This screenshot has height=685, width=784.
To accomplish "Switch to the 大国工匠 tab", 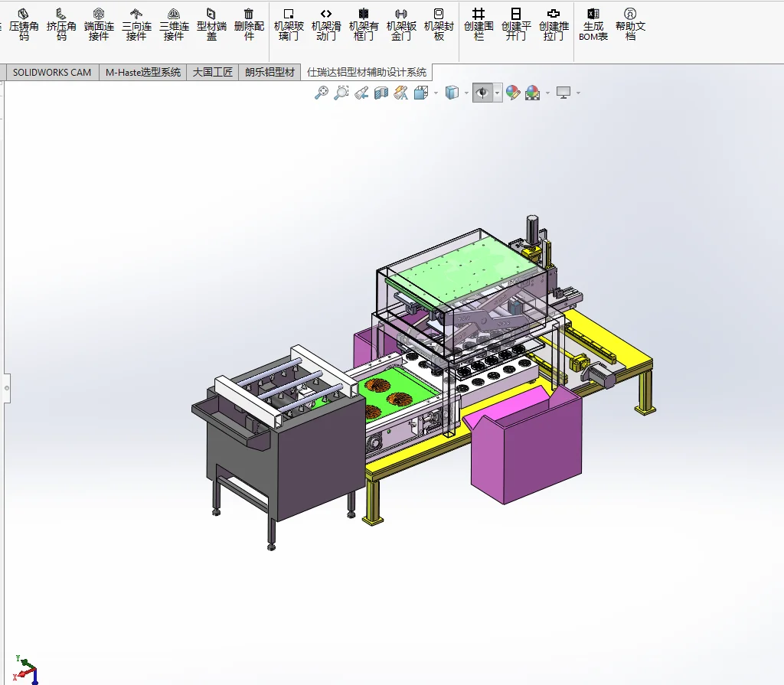I will pos(213,73).
